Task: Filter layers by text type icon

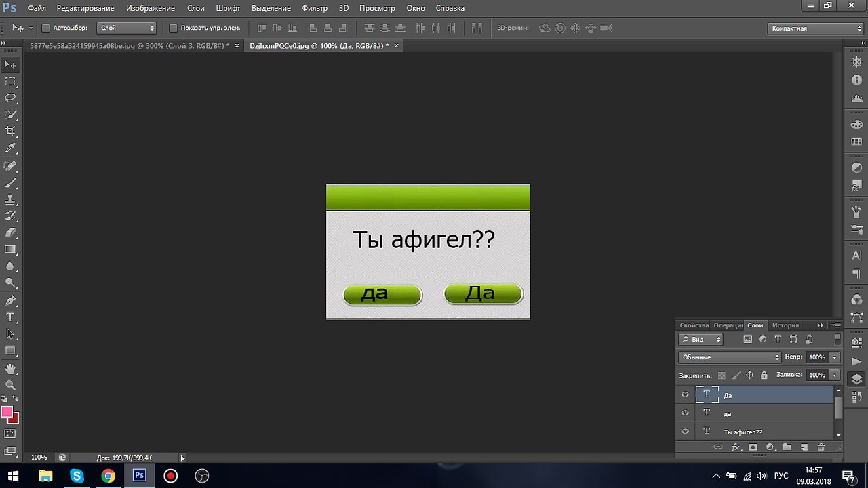Action: click(x=778, y=339)
